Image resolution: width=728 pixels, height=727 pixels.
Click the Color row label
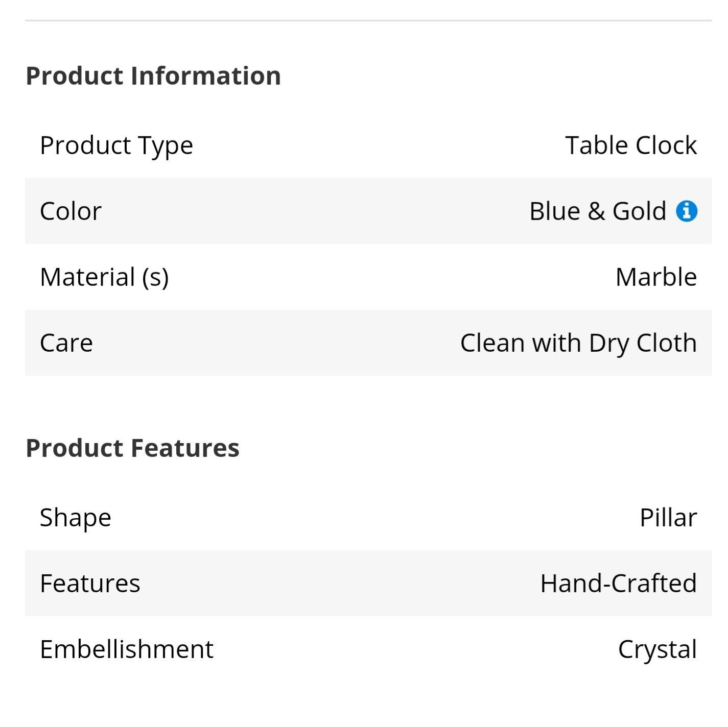point(71,211)
